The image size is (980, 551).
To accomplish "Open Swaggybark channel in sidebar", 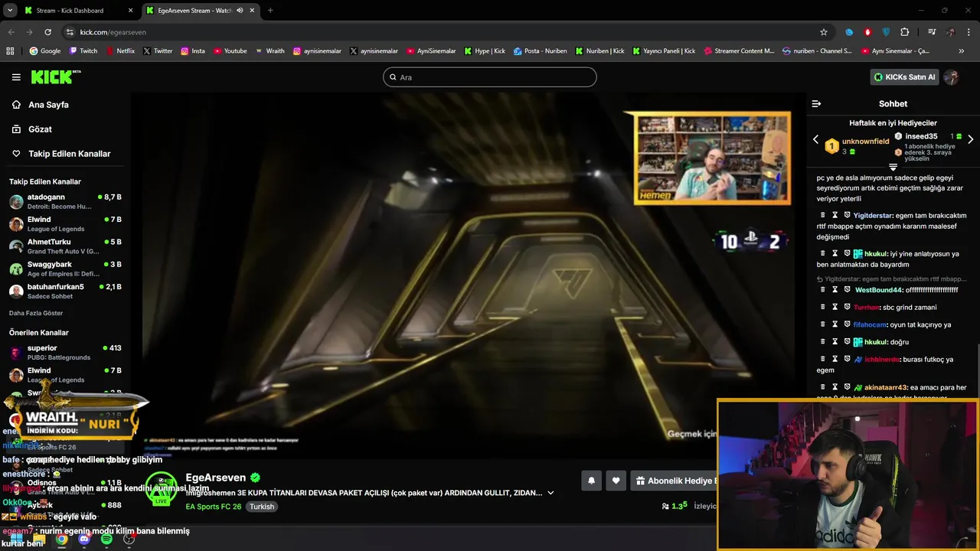I will [65, 269].
